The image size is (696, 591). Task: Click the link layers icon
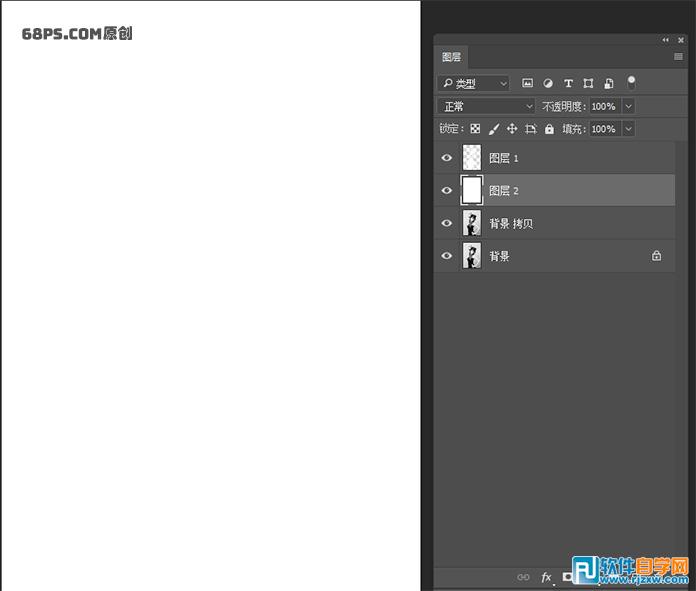tap(523, 577)
